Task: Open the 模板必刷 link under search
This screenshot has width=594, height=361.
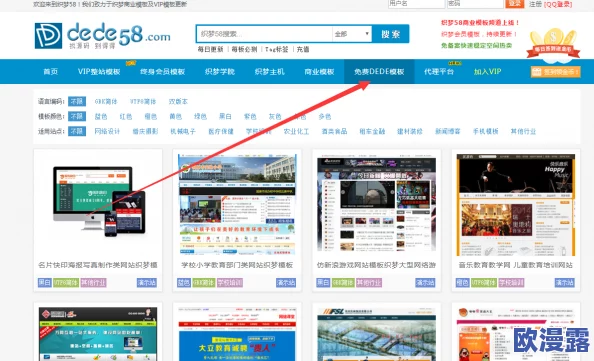Action: [244, 49]
